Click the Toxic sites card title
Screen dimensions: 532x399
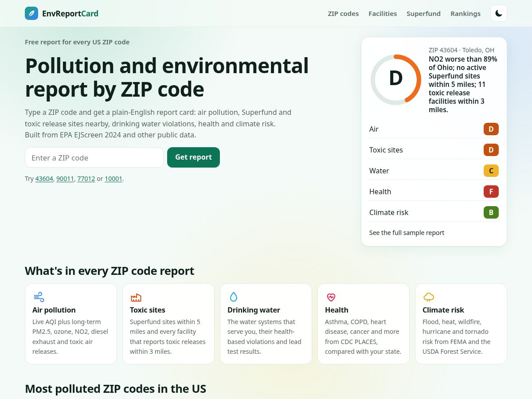(x=148, y=310)
